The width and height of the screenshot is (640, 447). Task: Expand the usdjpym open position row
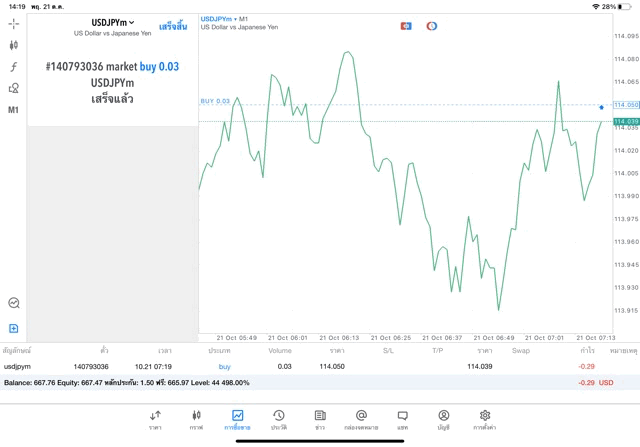300,367
